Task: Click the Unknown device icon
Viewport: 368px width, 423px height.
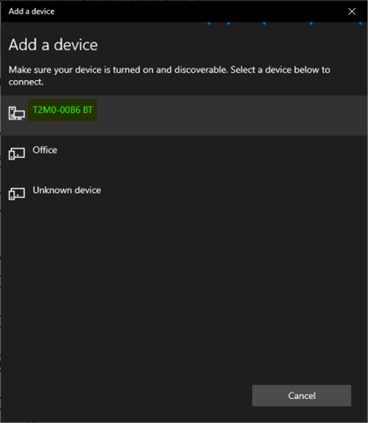Action: pos(17,194)
